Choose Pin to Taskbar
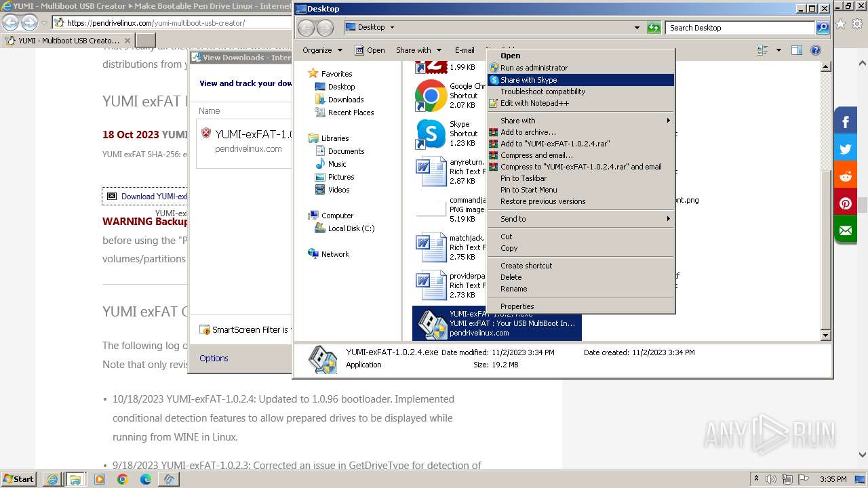 (580, 178)
